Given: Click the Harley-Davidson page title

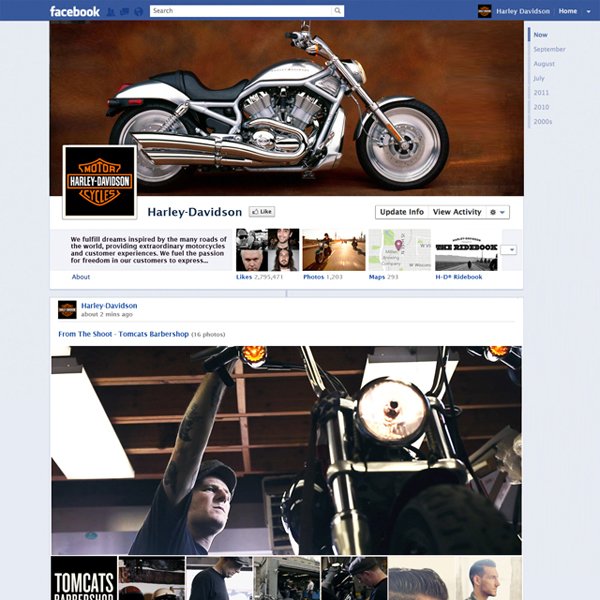Looking at the screenshot, I should coord(194,212).
